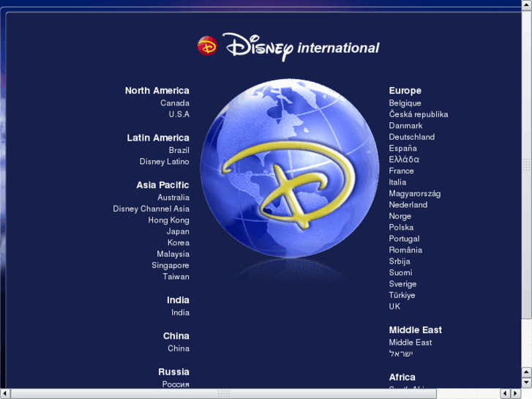Click the Disney globe graphic
This screenshot has height=399, width=532.
click(x=289, y=168)
